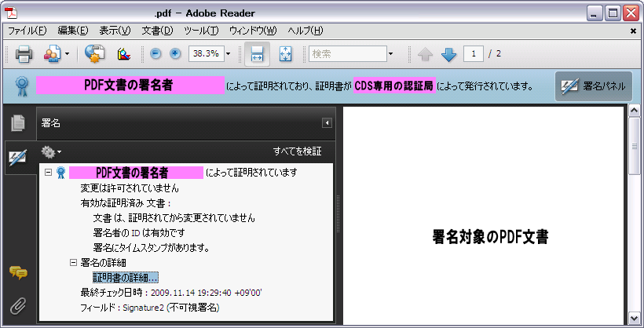Collapse the 署名 panel with arrow button
Viewport: 644px width, 328px height.
327,122
